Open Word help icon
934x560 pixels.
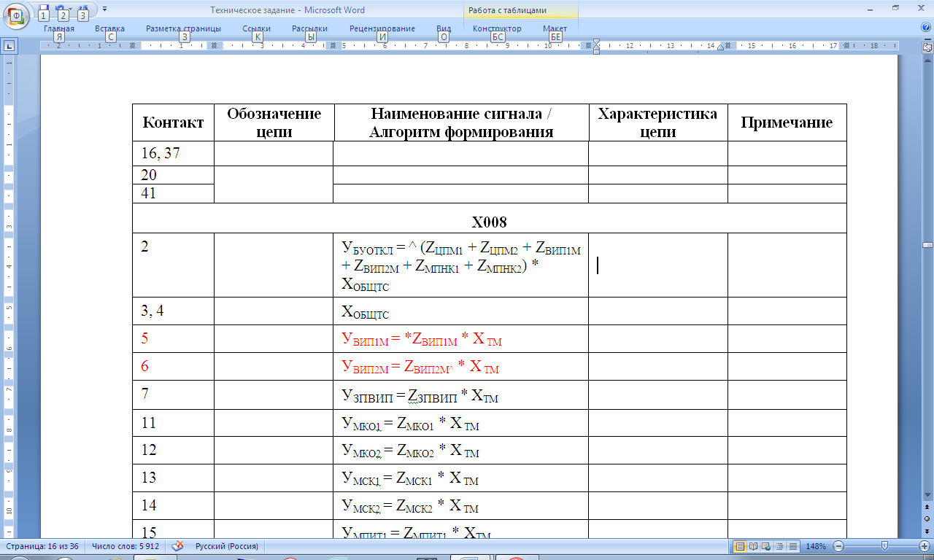(926, 28)
